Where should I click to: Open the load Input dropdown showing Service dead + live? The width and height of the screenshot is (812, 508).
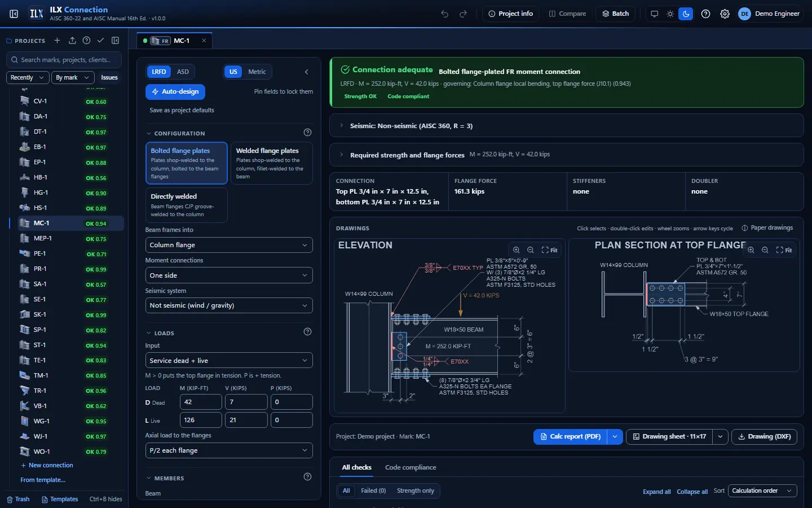click(229, 361)
